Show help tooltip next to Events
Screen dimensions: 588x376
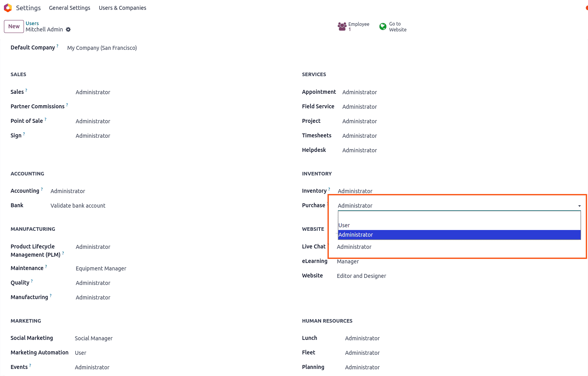[30, 365]
